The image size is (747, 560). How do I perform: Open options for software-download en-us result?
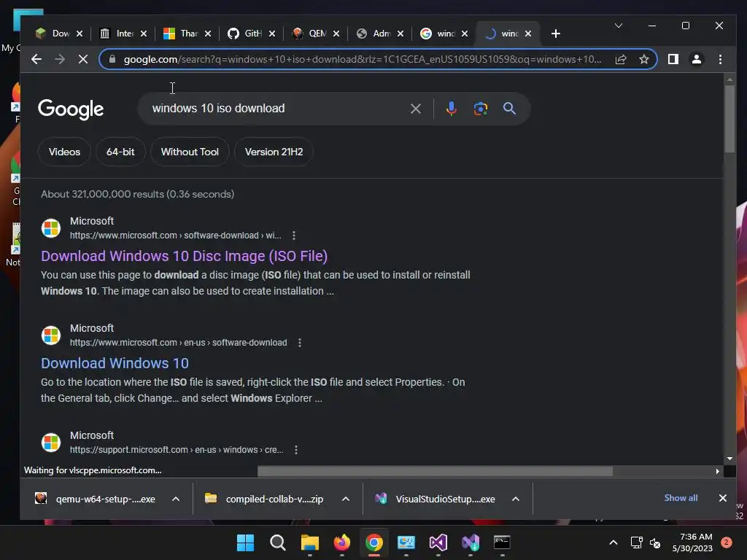pyautogui.click(x=299, y=343)
